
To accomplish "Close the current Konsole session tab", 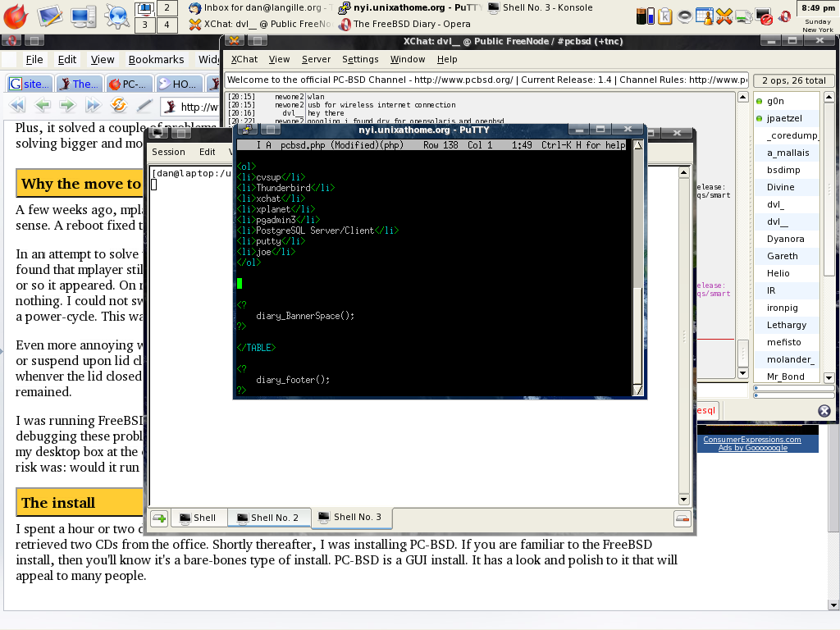I will tap(682, 518).
